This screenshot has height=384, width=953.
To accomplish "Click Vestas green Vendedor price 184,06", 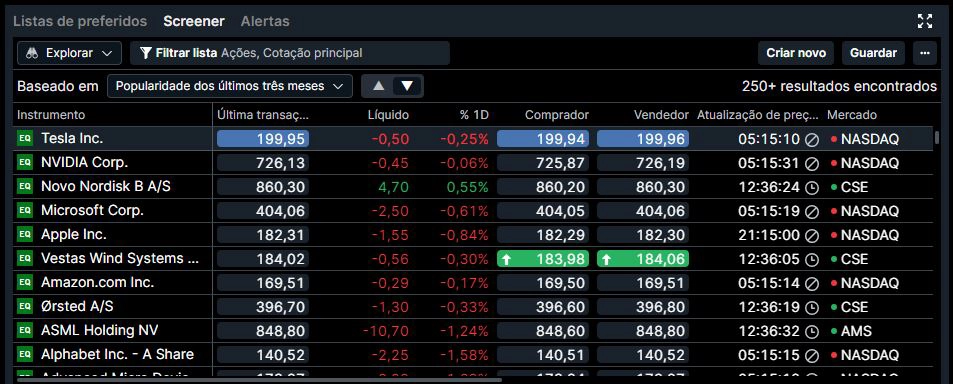I will 643,259.
